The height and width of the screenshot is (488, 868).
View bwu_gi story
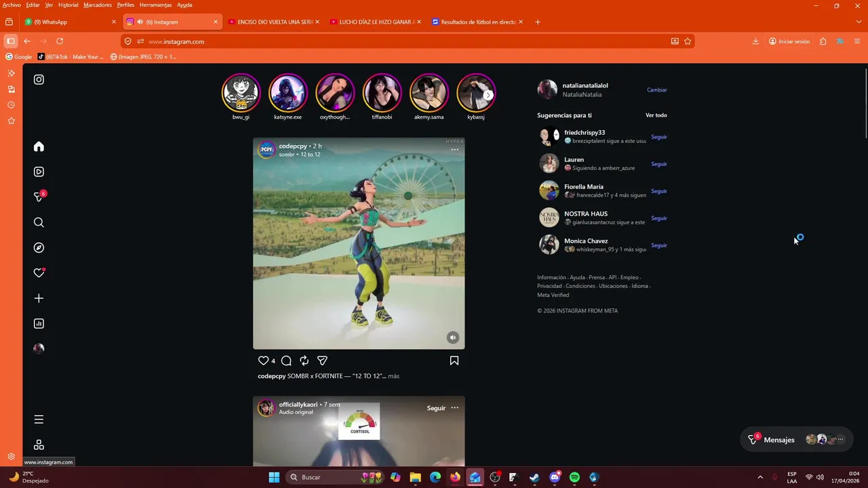(241, 92)
